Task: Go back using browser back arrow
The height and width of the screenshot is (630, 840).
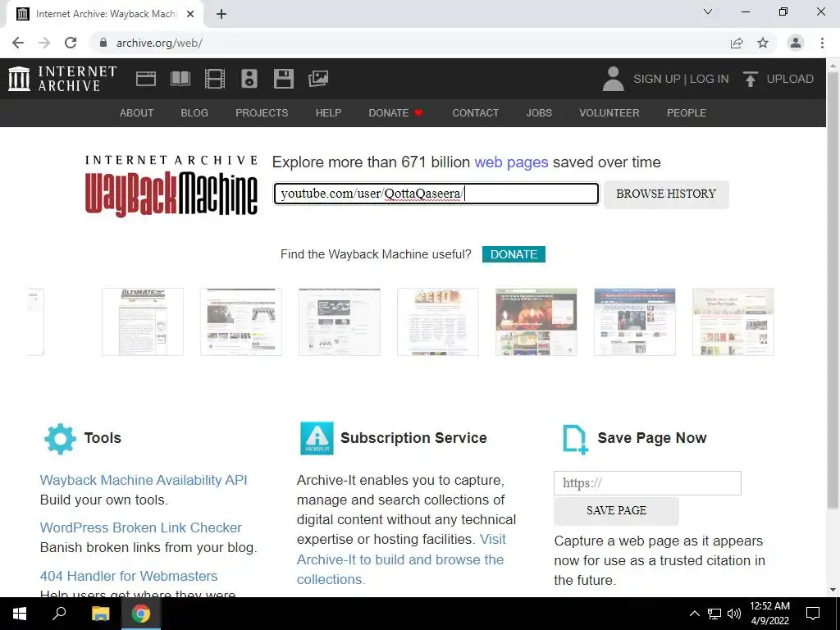Action: point(18,43)
